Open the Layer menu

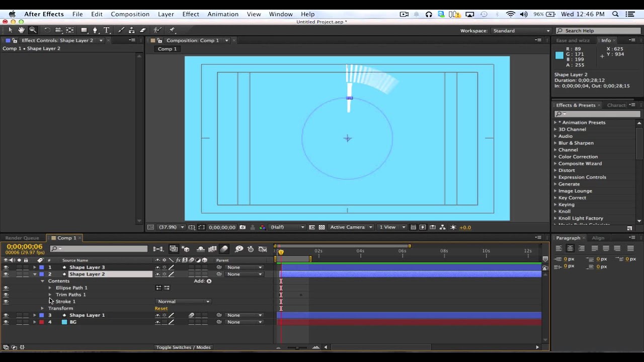(166, 14)
